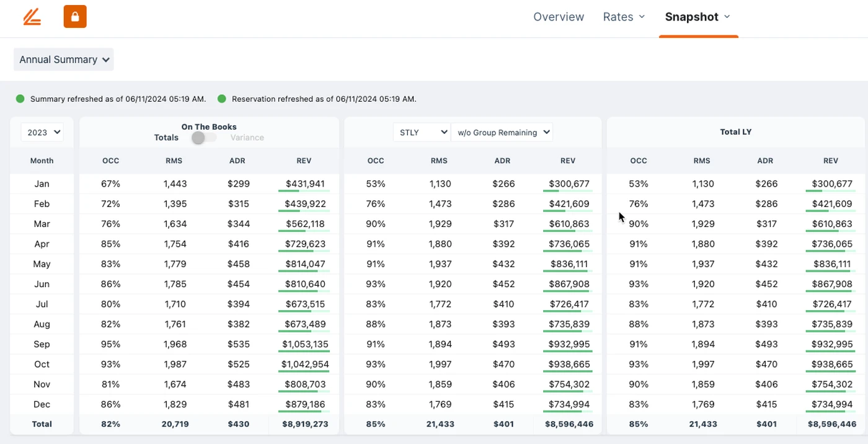Click the On The Books January revenue $431,941
This screenshot has height=444, width=868.
click(x=304, y=184)
